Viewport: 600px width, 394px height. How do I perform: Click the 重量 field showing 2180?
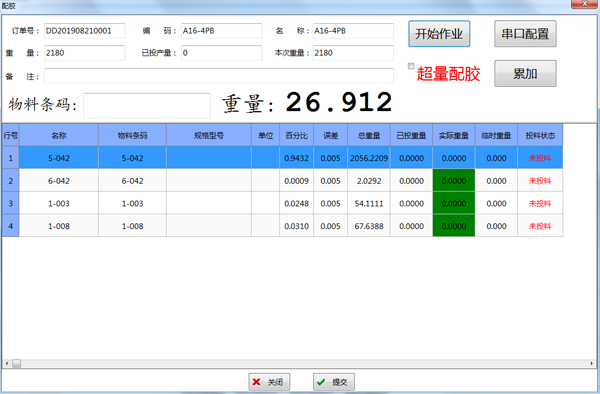[x=85, y=53]
